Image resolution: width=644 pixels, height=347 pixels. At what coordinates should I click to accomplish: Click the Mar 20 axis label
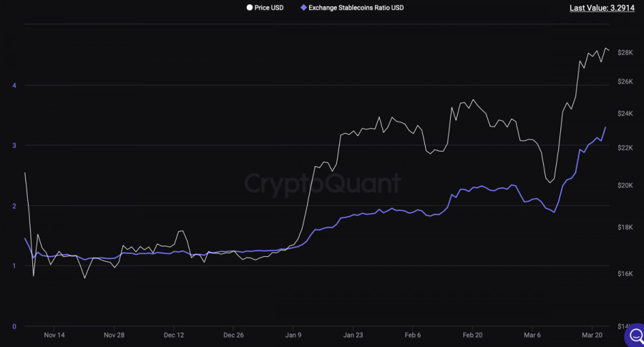coord(591,334)
